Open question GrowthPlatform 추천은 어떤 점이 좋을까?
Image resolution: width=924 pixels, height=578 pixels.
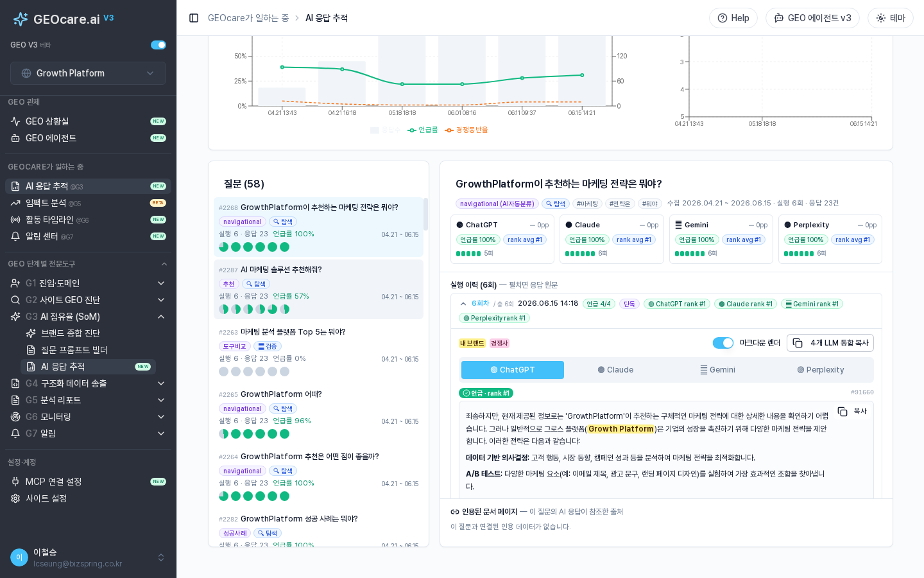pyautogui.click(x=318, y=477)
